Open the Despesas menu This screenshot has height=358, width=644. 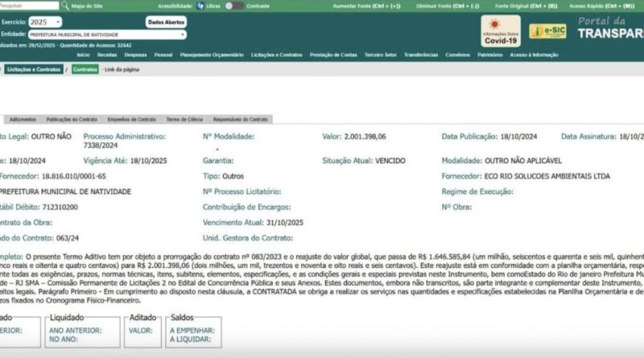point(135,55)
